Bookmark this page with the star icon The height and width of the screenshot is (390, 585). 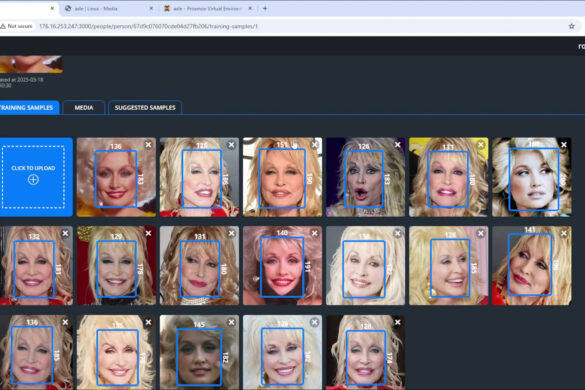tap(572, 26)
